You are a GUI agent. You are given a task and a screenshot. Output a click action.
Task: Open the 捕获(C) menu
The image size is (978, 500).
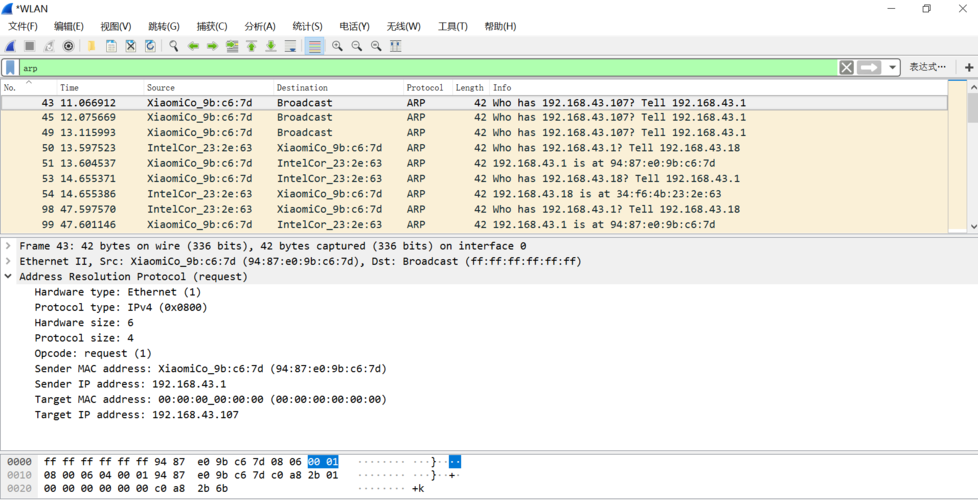point(211,26)
